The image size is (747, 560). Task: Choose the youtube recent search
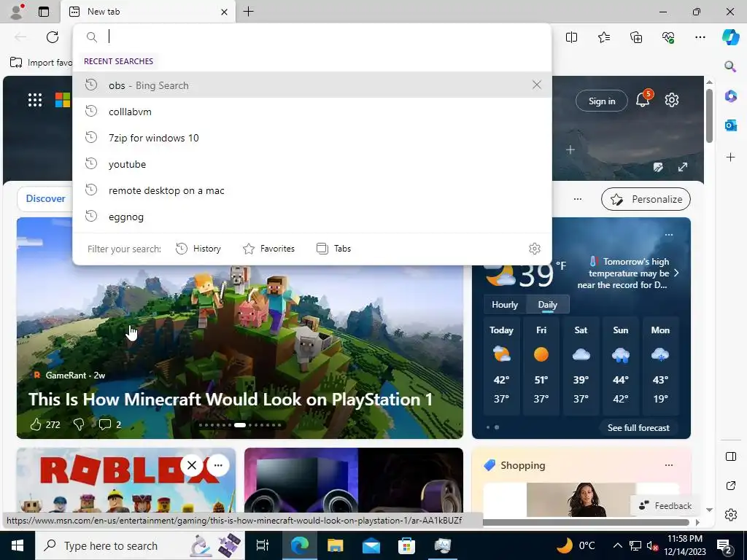[x=312, y=164]
